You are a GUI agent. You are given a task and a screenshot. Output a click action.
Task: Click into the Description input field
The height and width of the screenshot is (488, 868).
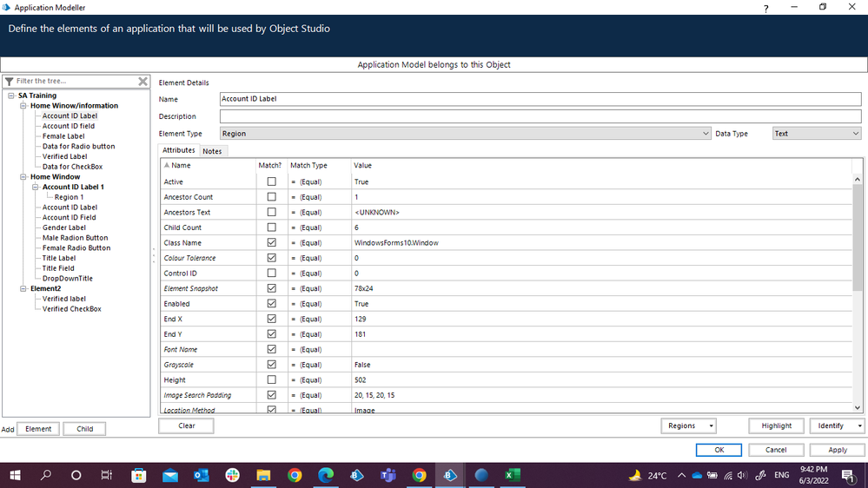539,116
